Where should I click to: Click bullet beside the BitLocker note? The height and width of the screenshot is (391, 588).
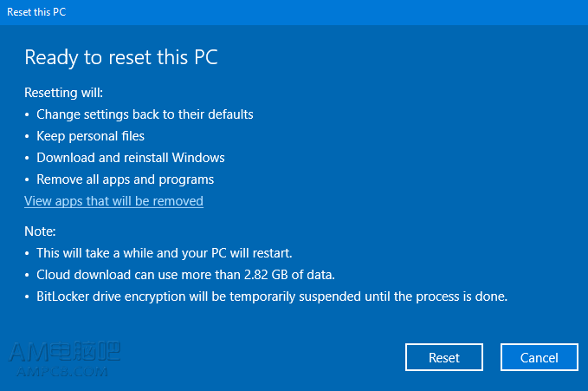[27, 297]
